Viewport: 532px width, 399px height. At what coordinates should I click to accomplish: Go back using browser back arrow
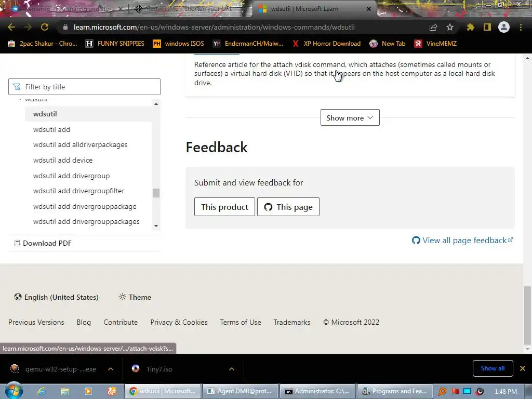tap(11, 27)
